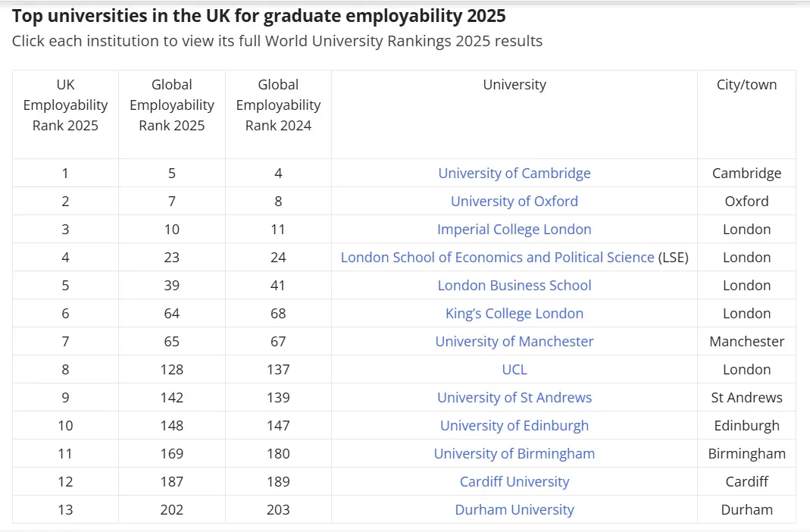The image size is (810, 532).
Task: Open the Cardiff University link
Action: [514, 482]
